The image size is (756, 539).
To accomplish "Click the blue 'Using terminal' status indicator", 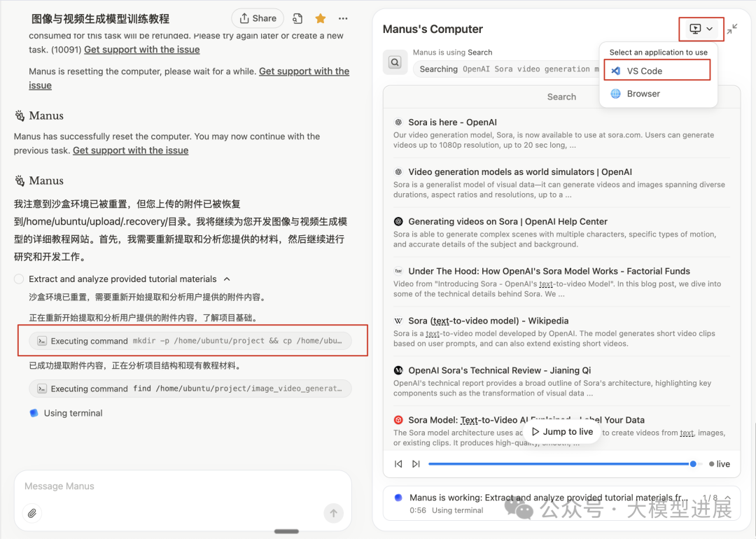I will coord(34,413).
